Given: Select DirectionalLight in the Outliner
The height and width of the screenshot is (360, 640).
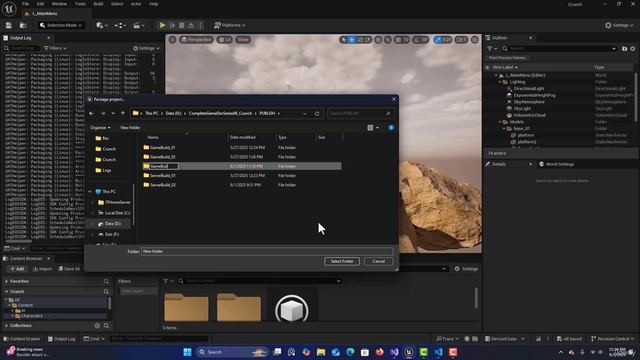Looking at the screenshot, I should (529, 89).
